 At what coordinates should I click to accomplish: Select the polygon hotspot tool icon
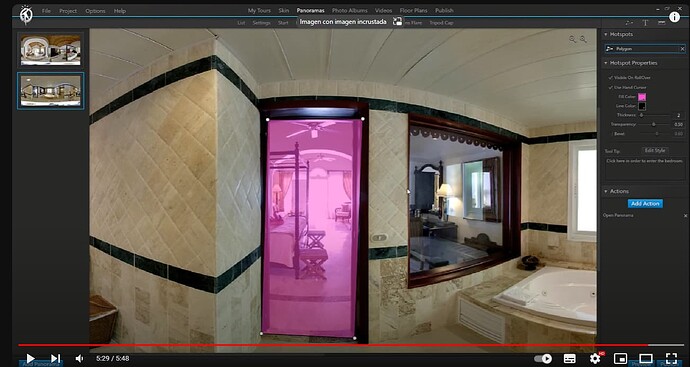(629, 23)
